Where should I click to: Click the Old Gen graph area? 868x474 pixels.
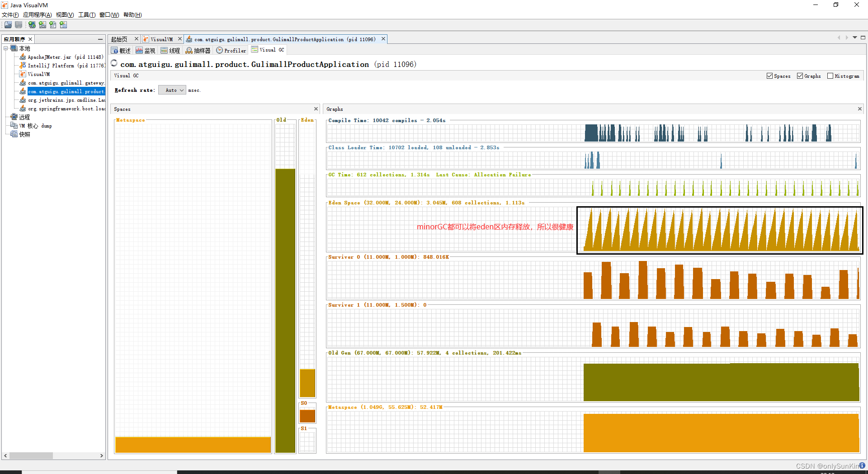593,379
